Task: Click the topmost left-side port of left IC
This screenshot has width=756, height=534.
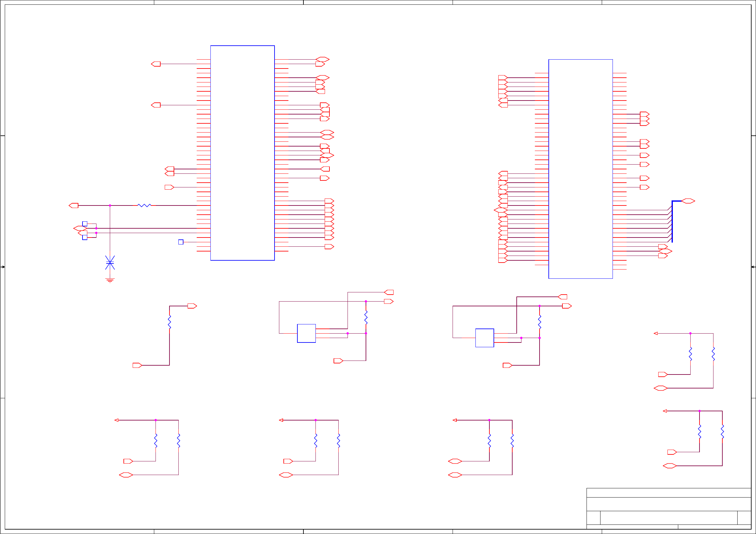Action: pos(156,64)
